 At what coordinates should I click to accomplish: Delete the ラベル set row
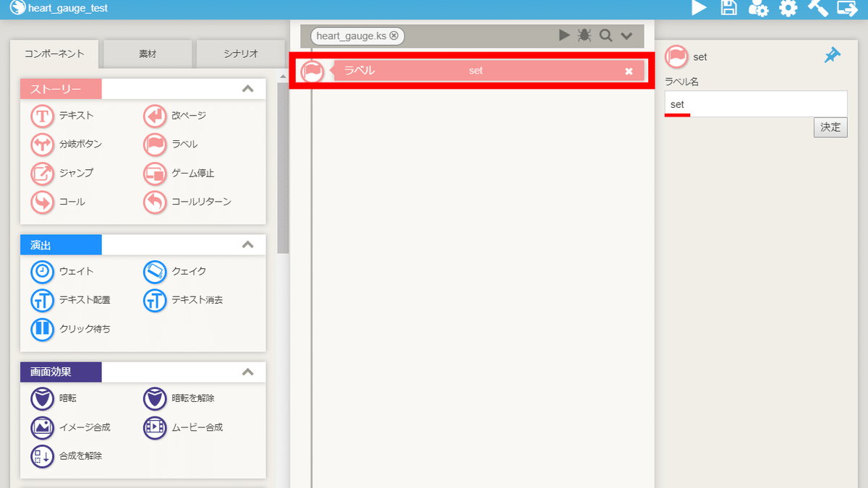tap(629, 71)
